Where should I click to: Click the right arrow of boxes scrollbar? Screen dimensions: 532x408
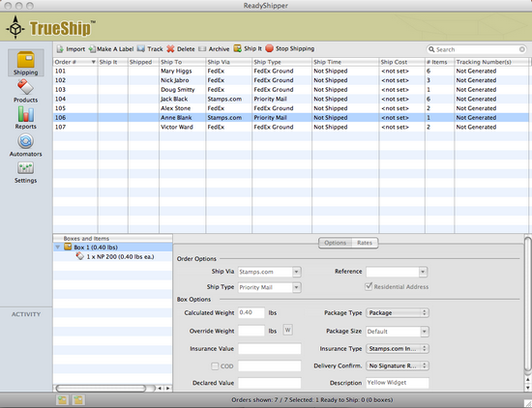click(168, 388)
